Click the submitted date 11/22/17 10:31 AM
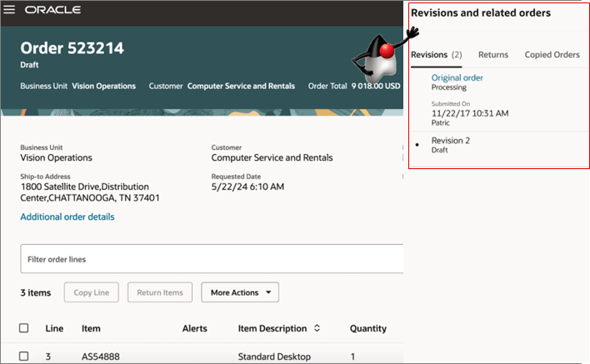This screenshot has width=590, height=364. 470,113
